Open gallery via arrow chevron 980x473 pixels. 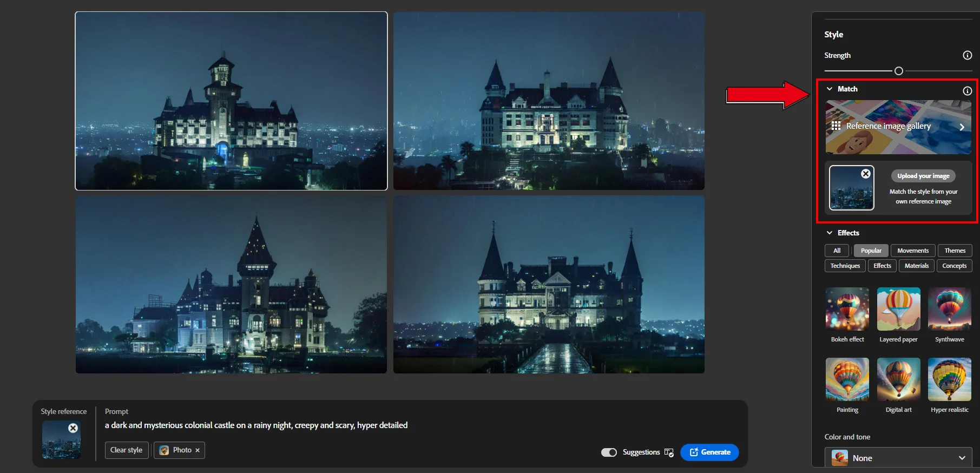[962, 127]
